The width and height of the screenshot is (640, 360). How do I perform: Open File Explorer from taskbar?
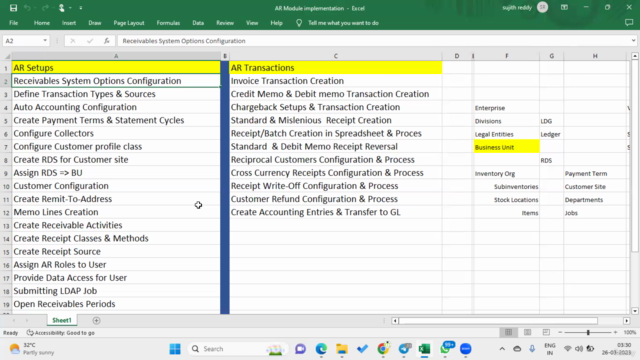click(x=342, y=349)
